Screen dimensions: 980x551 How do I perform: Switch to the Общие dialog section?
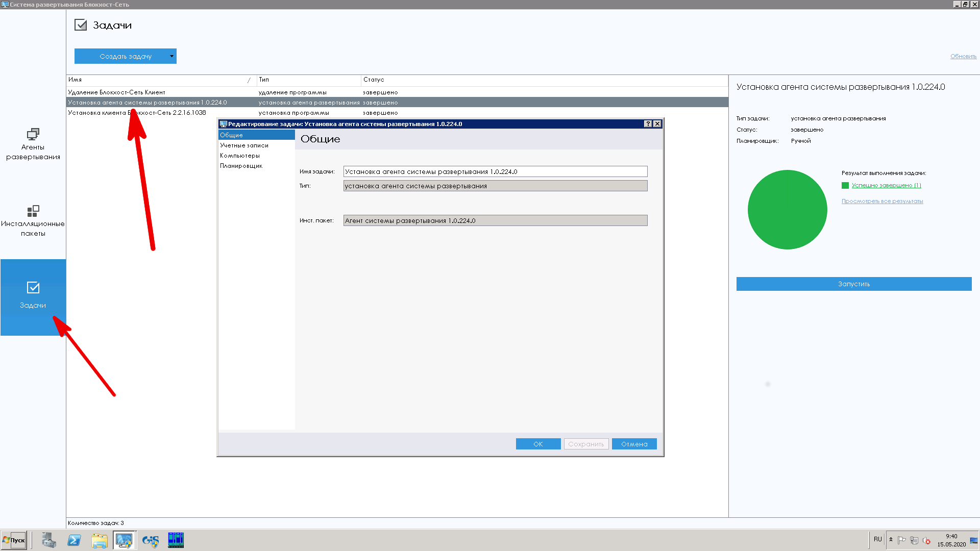click(x=256, y=135)
